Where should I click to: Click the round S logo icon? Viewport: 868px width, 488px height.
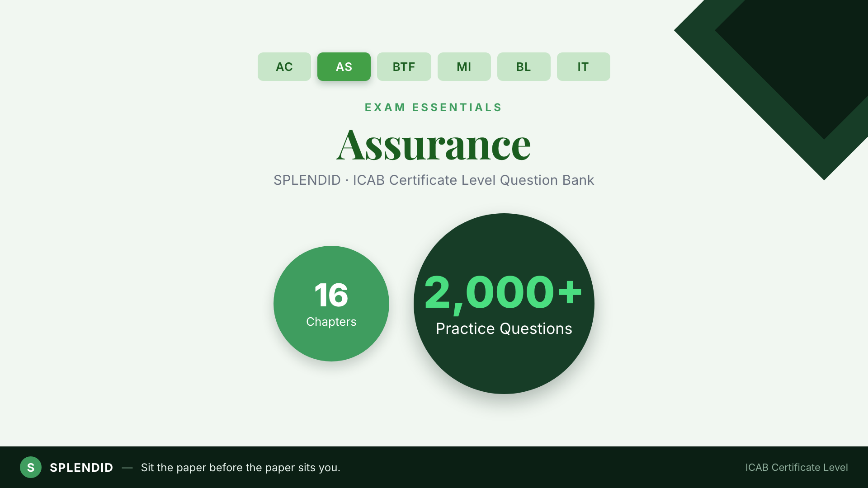tap(31, 467)
